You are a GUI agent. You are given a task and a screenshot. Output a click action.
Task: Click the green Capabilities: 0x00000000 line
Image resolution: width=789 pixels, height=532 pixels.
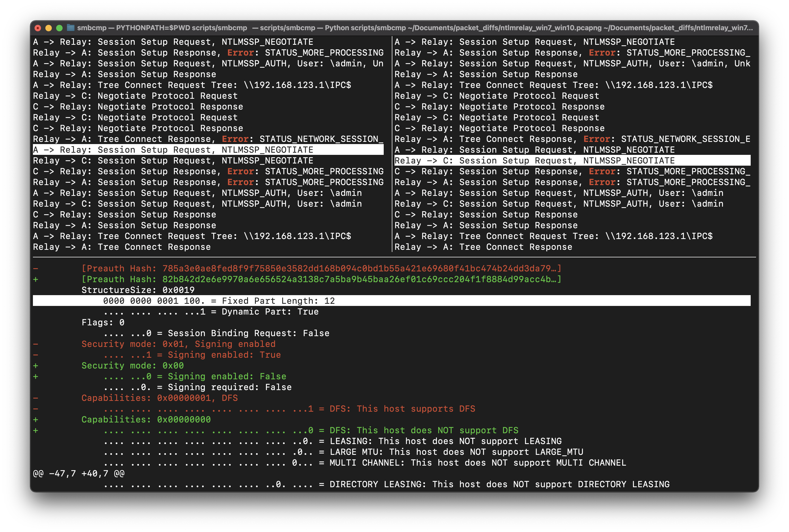point(146,419)
